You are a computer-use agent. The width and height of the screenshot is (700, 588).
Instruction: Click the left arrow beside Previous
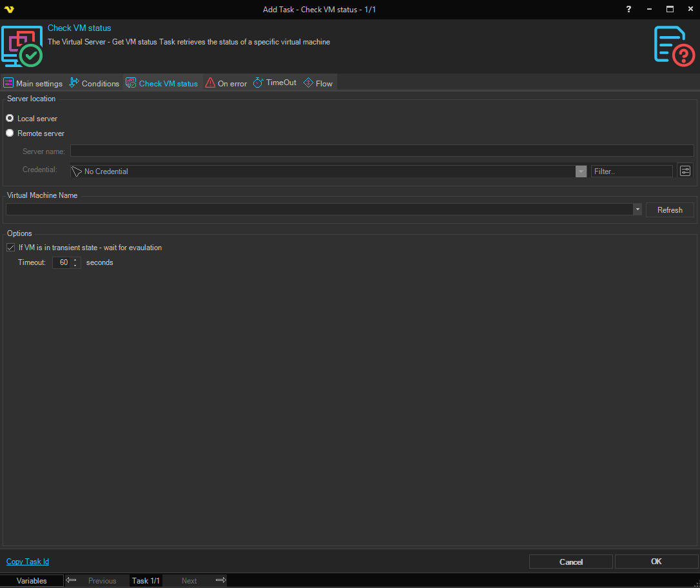pyautogui.click(x=72, y=580)
